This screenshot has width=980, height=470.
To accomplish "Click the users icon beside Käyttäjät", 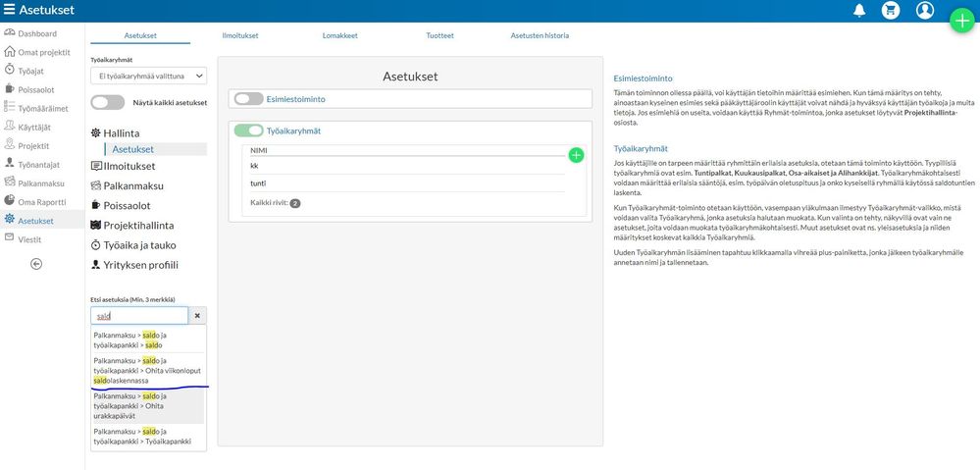I will pyautogui.click(x=10, y=127).
